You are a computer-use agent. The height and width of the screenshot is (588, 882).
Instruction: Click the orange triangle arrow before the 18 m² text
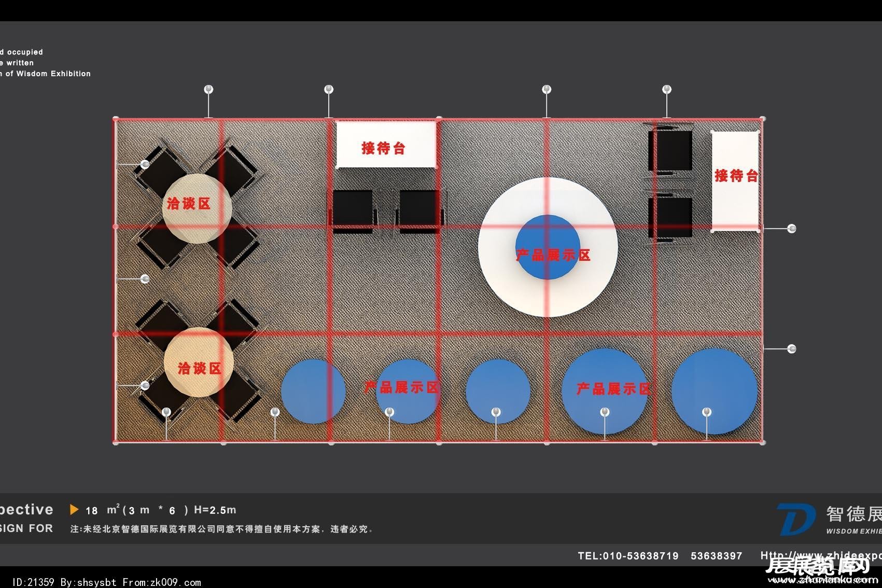click(74, 510)
